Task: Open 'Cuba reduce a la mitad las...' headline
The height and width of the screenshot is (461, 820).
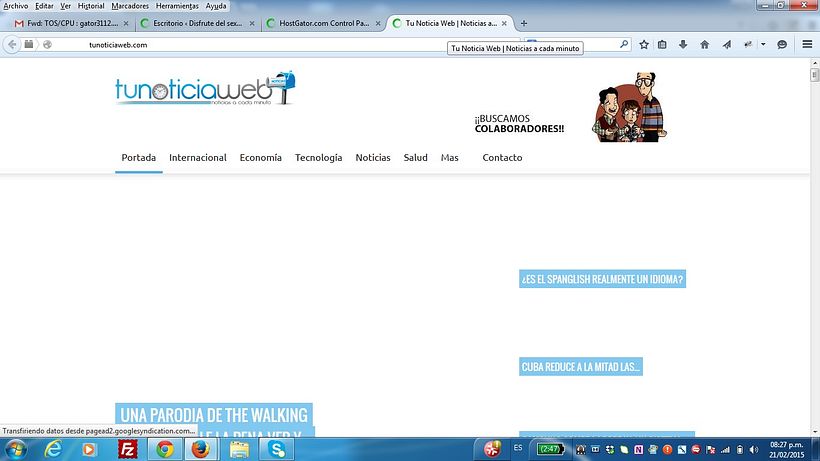Action: 581,367
